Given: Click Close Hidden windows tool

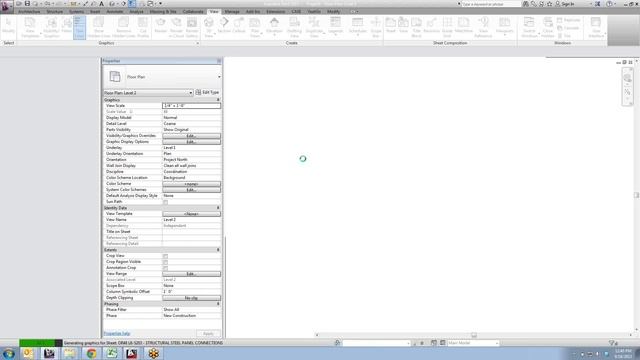Looking at the screenshot, I should tap(548, 28).
